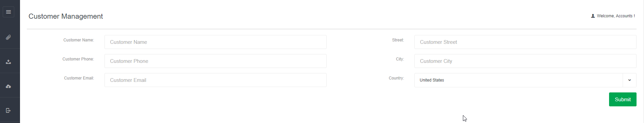This screenshot has width=644, height=123.
Task: Click the Customer Email label
Action: point(79,78)
